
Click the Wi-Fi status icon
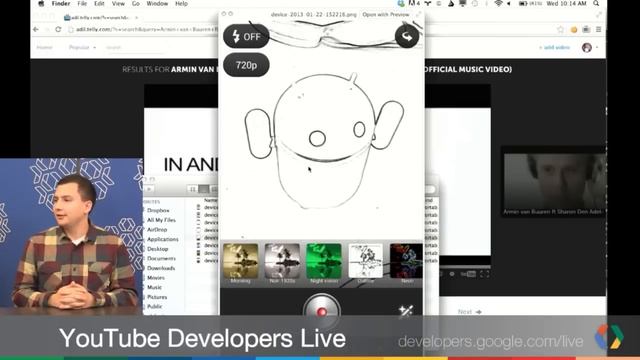tap(498, 4)
